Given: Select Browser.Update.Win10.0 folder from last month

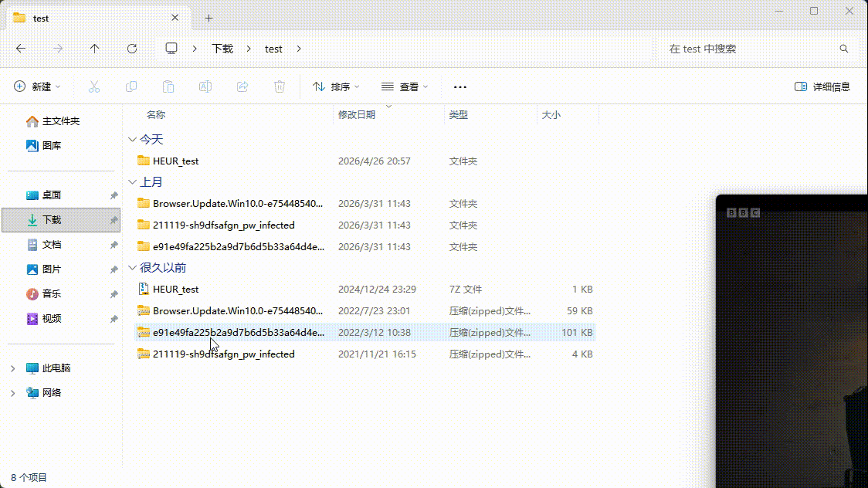Looking at the screenshot, I should point(364,204).
